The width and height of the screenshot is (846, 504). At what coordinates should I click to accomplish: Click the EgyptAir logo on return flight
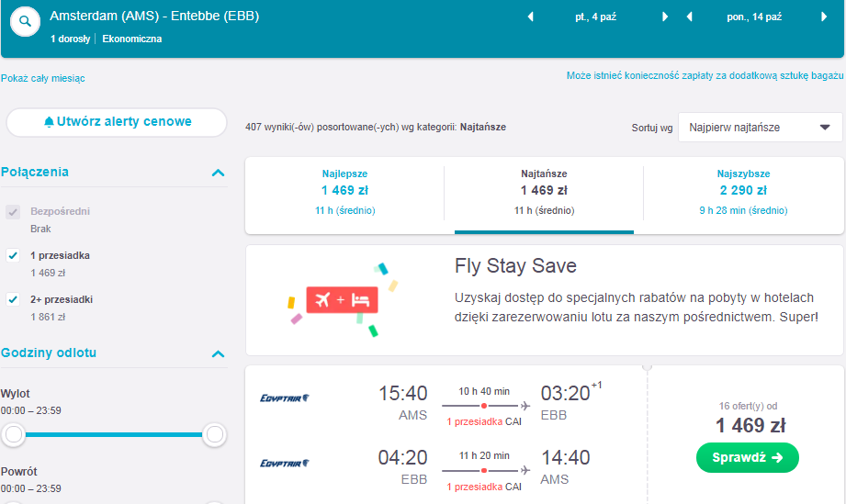tap(285, 463)
